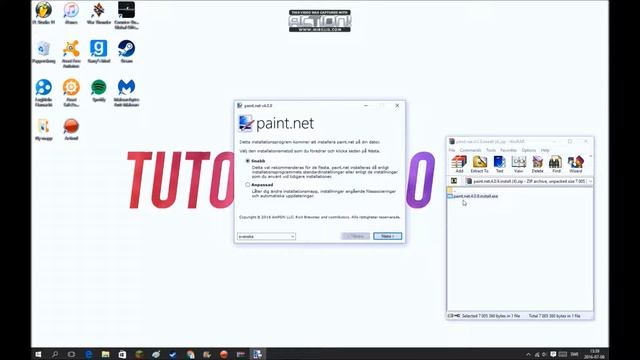Launch Microsoft Edge from taskbar
Viewport: 640px width, 360px height.
tap(89, 354)
